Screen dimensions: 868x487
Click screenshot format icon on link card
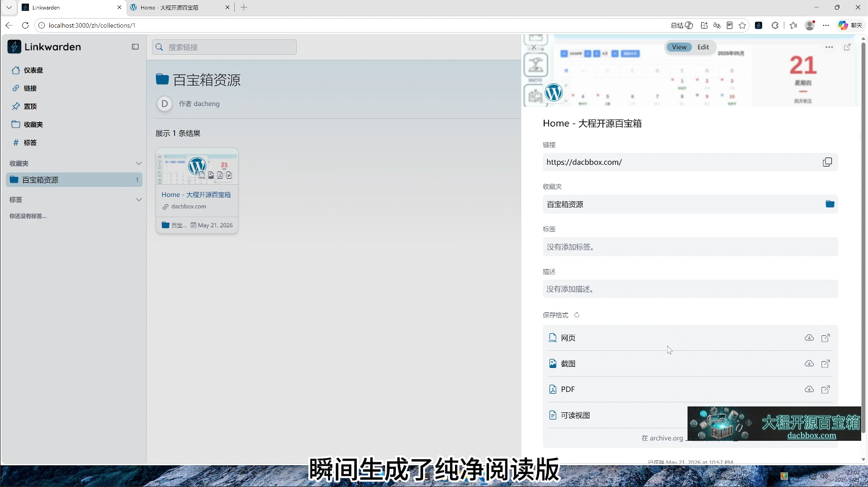click(x=211, y=176)
